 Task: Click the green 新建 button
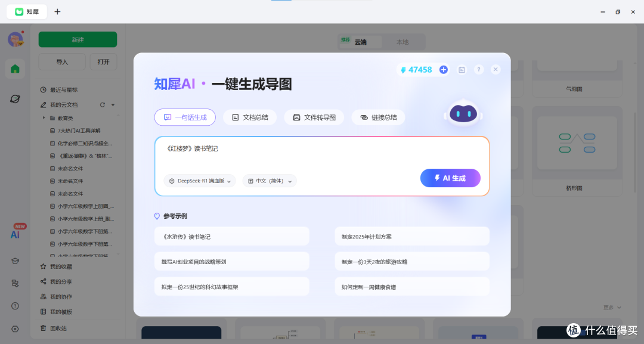pyautogui.click(x=78, y=39)
